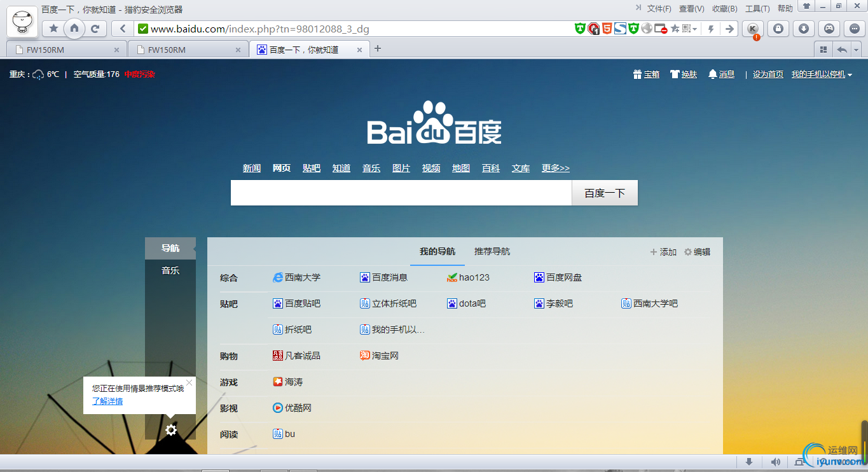Open the game controller toolbar button

coord(829,29)
